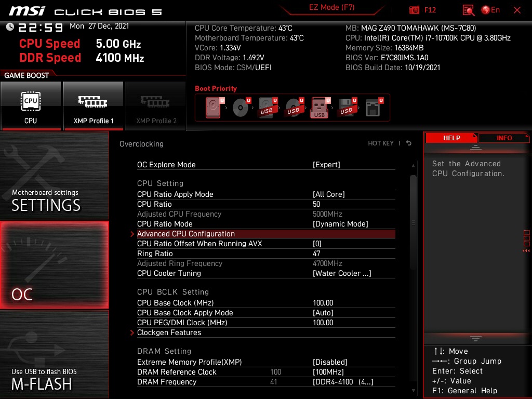Toggle XMP Profile 2
Image resolution: width=532 pixels, height=399 pixels.
tap(156, 106)
